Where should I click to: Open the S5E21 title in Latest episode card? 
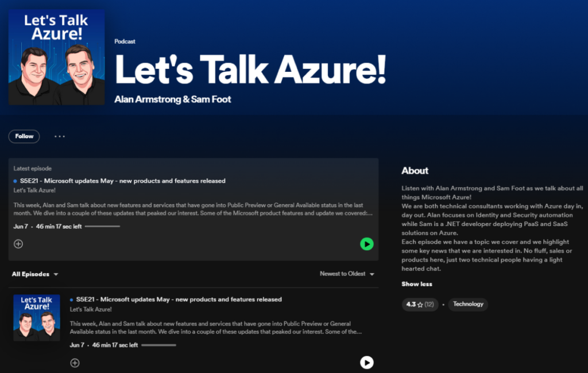pos(122,181)
